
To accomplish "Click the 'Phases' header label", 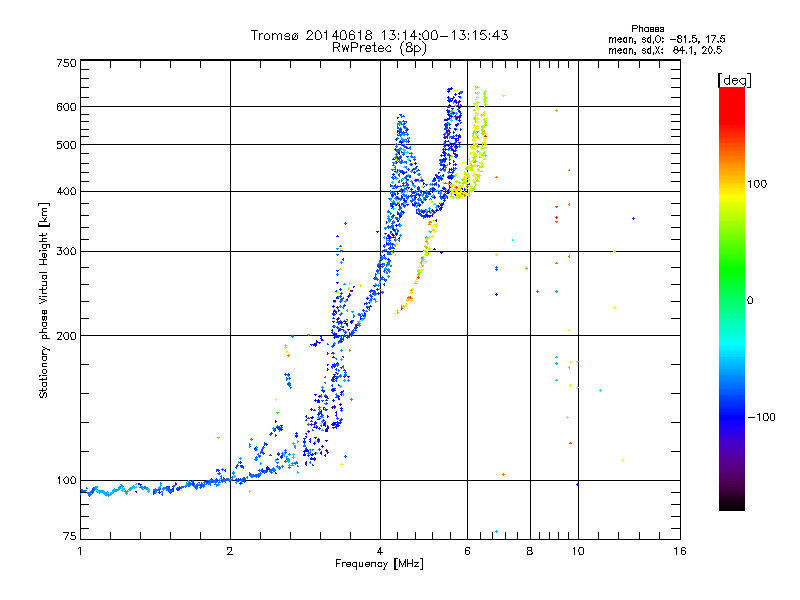I will [647, 29].
